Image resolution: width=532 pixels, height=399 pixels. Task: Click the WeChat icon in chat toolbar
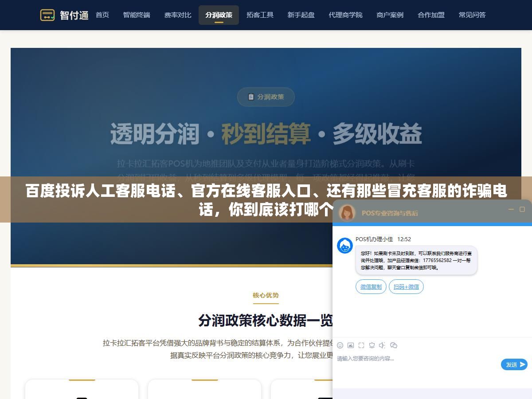(x=393, y=345)
